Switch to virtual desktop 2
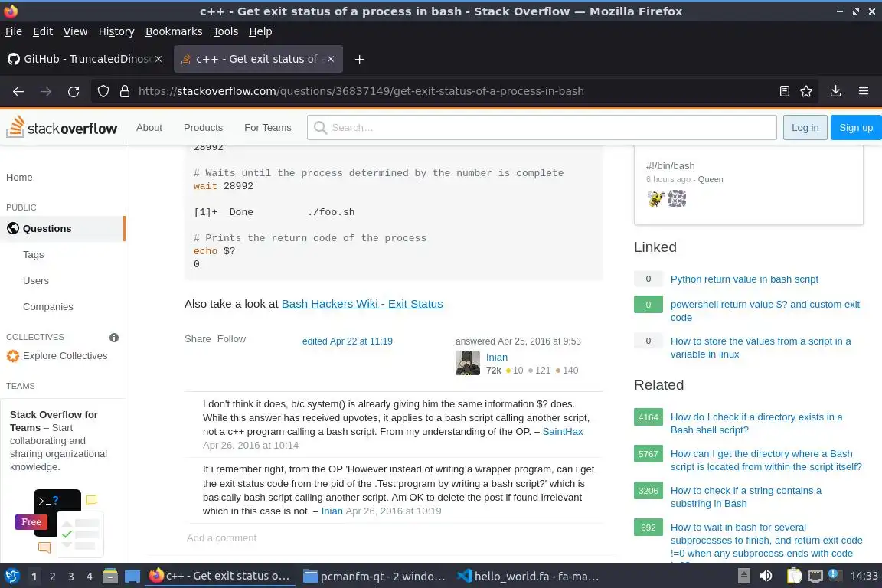Screen dimensions: 882x588 (x=52, y=577)
